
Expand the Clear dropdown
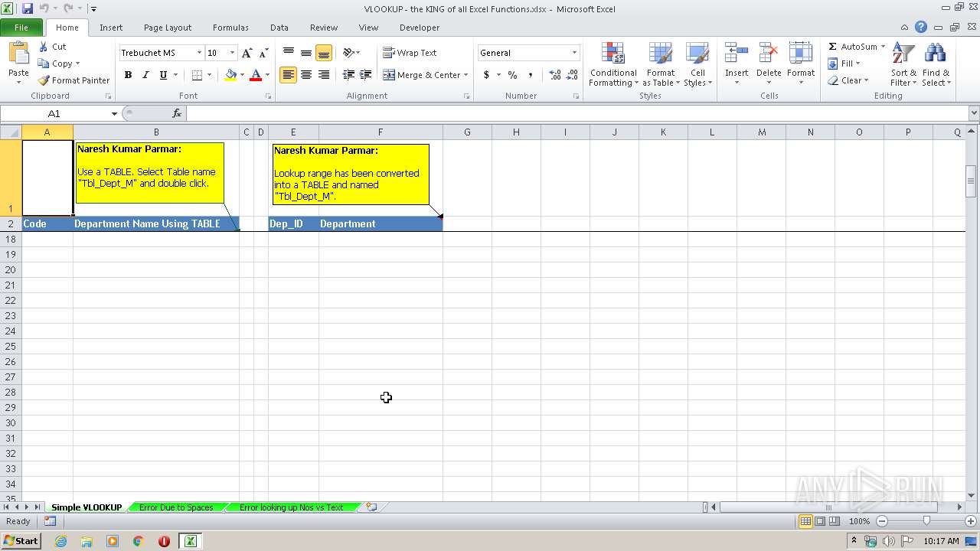866,80
